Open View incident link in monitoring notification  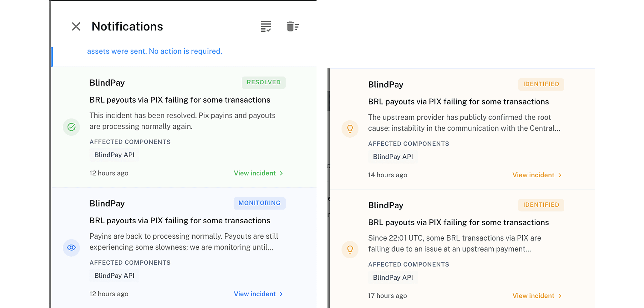258,294
